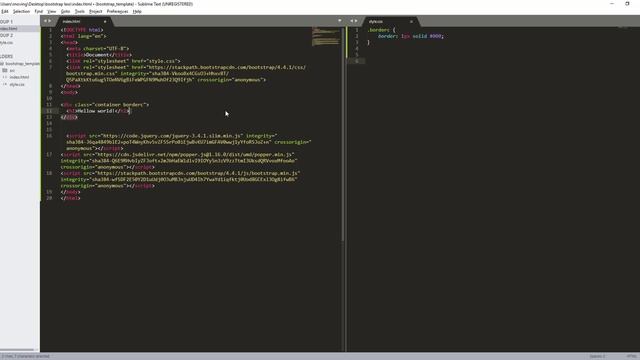This screenshot has width=640, height=360.
Task: Click the Document title line in index.html
Action: tap(99, 55)
